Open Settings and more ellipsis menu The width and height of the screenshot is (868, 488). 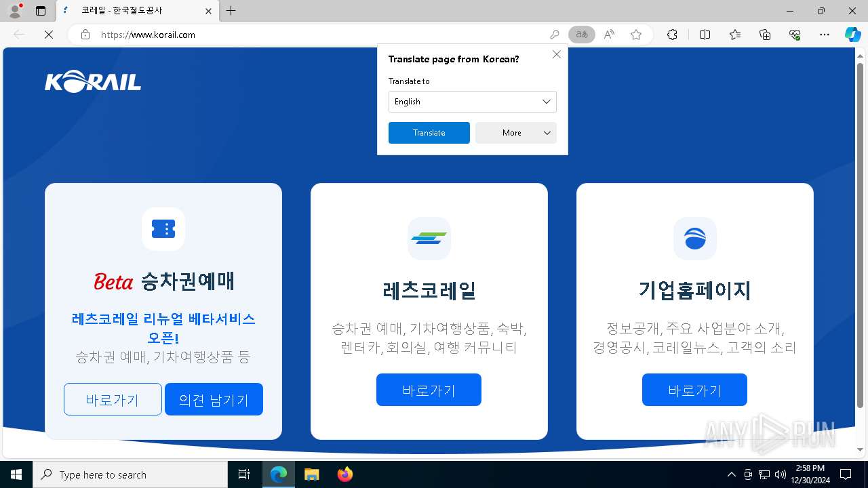pyautogui.click(x=825, y=35)
